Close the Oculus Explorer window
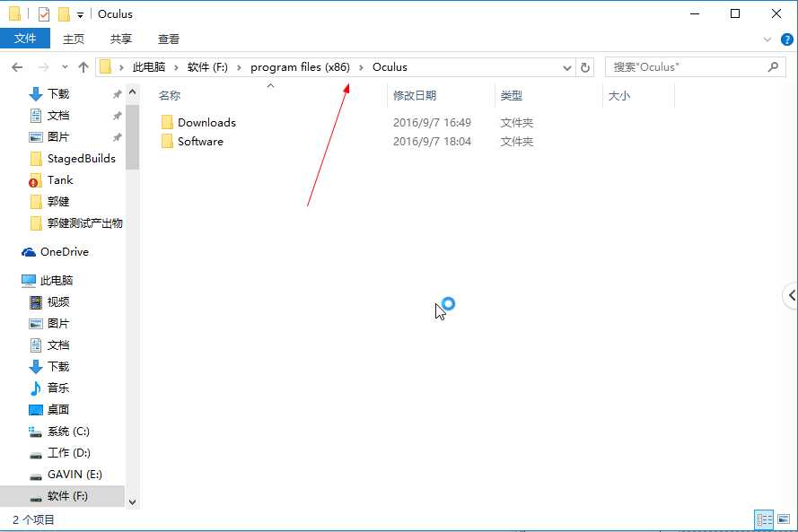This screenshot has height=532, width=798. [x=776, y=13]
